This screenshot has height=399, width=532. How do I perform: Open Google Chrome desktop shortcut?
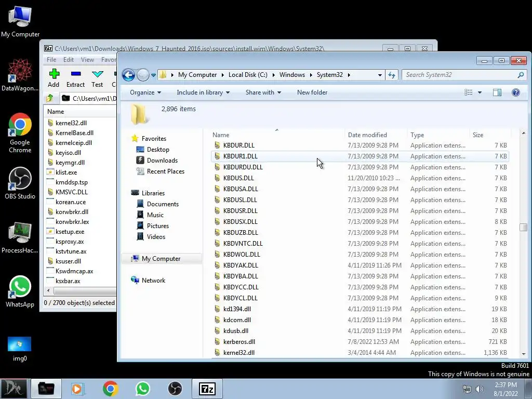pos(20,133)
